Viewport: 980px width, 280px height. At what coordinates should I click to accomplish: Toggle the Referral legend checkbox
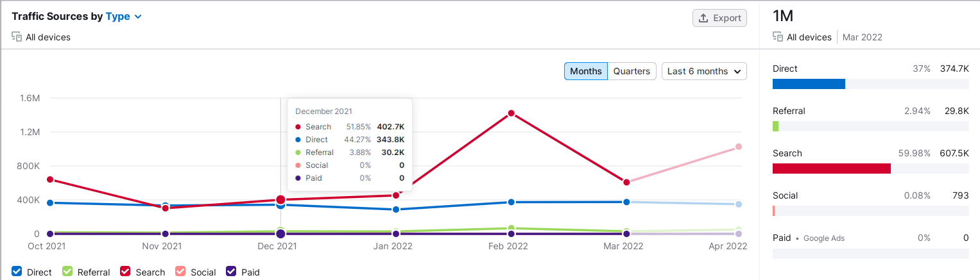click(x=67, y=272)
